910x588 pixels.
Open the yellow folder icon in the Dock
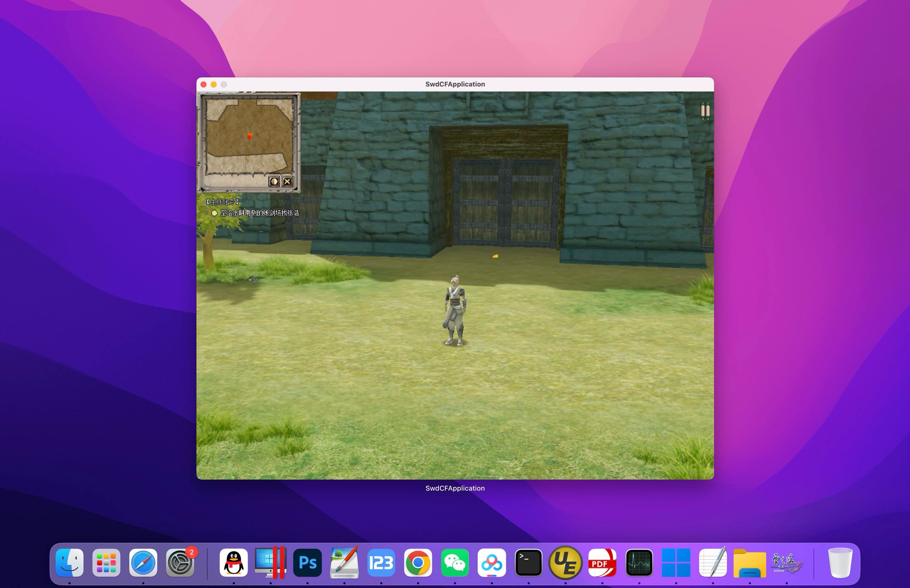pyautogui.click(x=750, y=563)
